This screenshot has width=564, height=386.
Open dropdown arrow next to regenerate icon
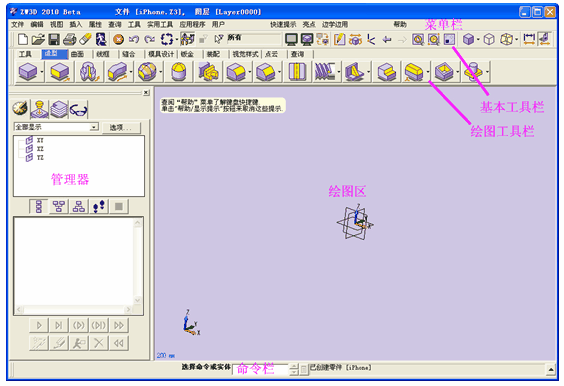177,39
